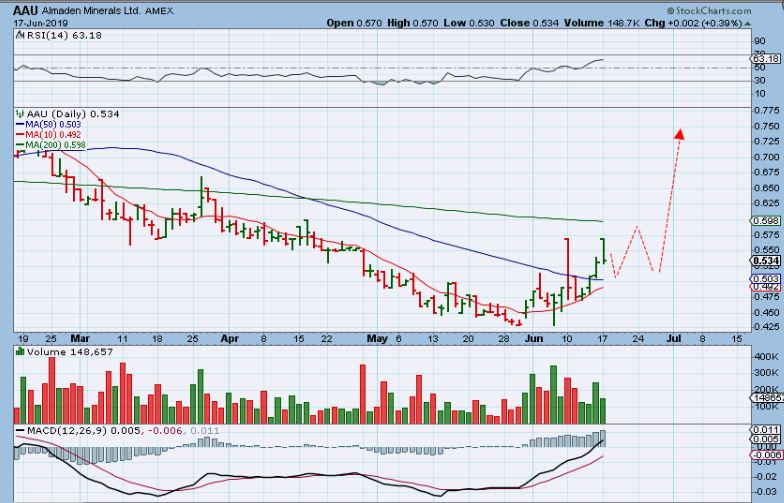The height and width of the screenshot is (503, 784).
Task: Select the AAU (Daily) 0.534 legend
Action: [x=72, y=114]
